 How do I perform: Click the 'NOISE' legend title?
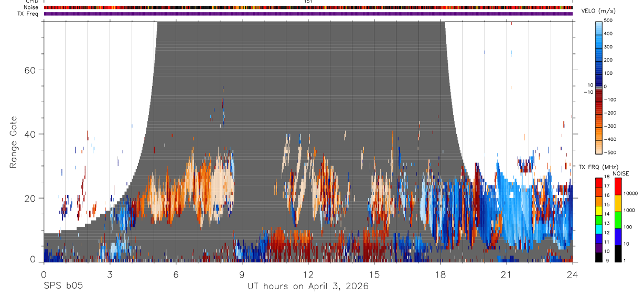pyautogui.click(x=621, y=173)
